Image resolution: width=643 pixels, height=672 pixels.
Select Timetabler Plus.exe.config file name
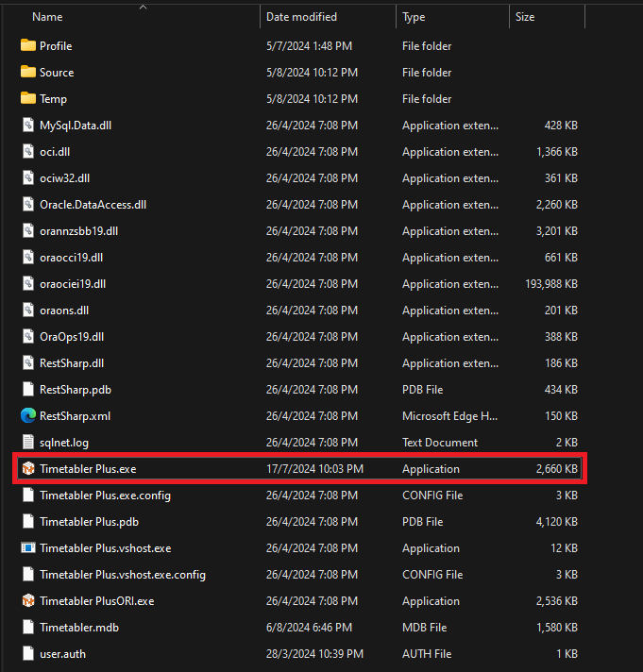point(105,496)
